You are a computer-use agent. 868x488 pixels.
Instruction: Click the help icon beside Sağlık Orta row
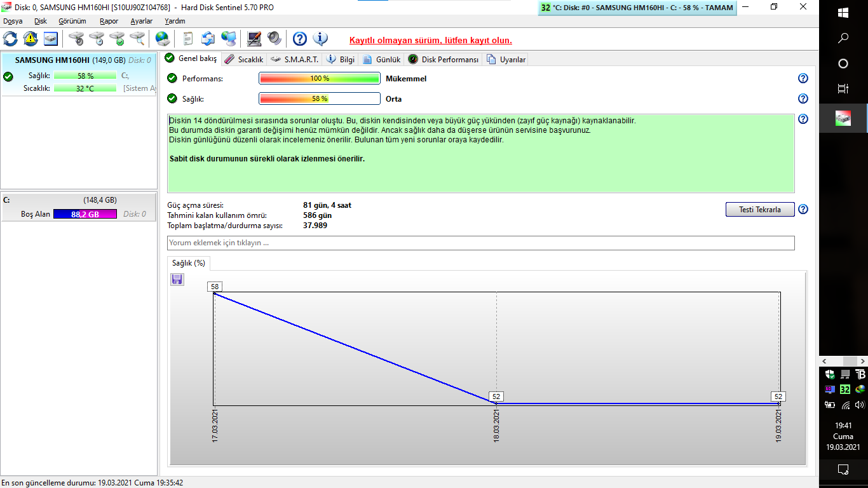803,98
